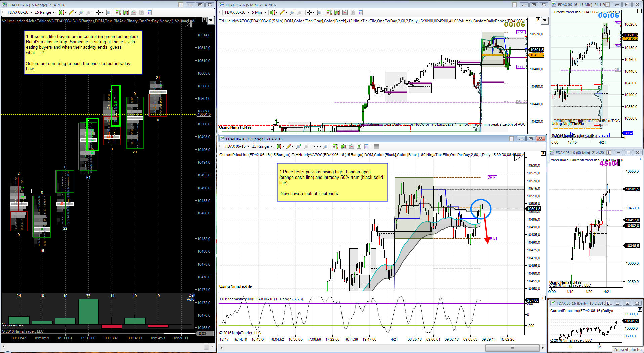Click the 3862 volume label in 15 Min chart
Viewport: 644px width, 353px height.
pos(628,133)
